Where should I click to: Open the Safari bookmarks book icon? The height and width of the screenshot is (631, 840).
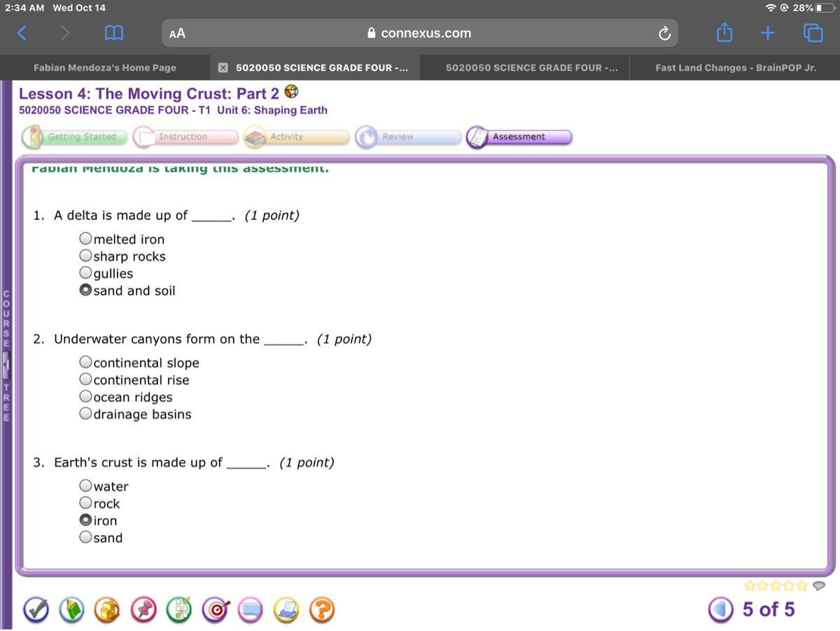[114, 33]
